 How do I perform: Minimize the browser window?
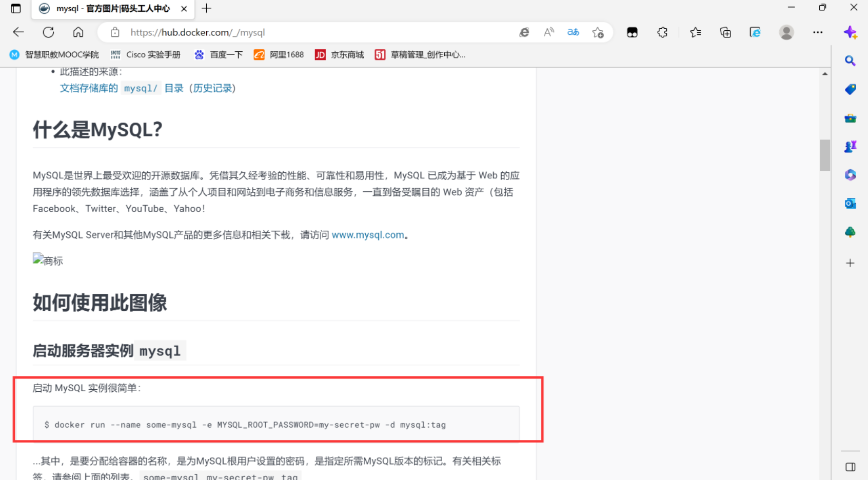791,8
